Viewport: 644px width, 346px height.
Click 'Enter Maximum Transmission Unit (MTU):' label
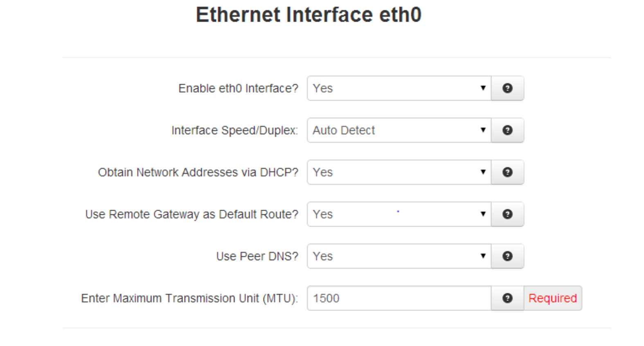pyautogui.click(x=190, y=299)
